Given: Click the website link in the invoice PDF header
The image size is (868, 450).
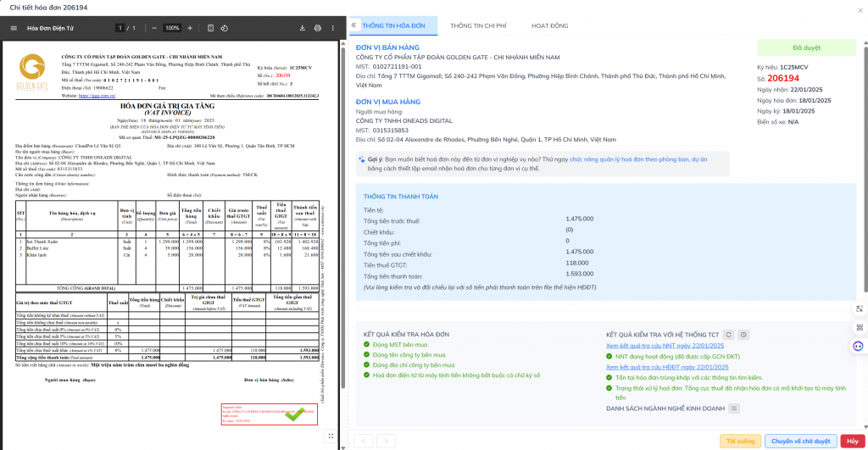Looking at the screenshot, I should 97,96.
